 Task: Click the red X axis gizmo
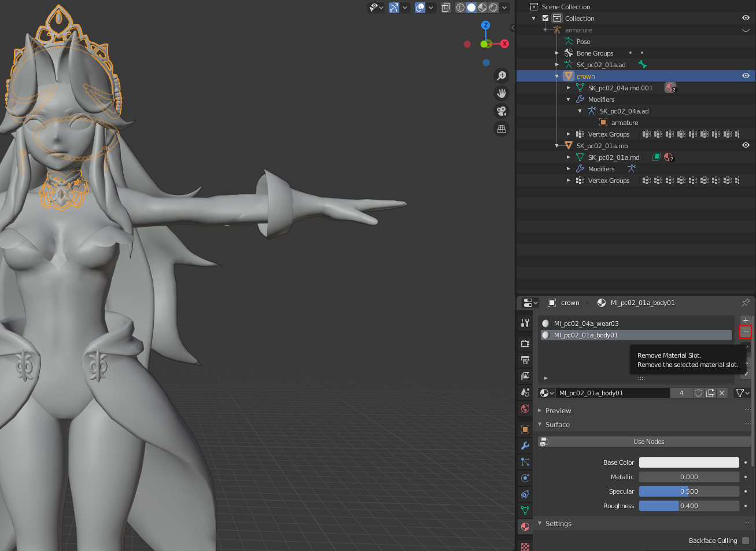pos(504,43)
